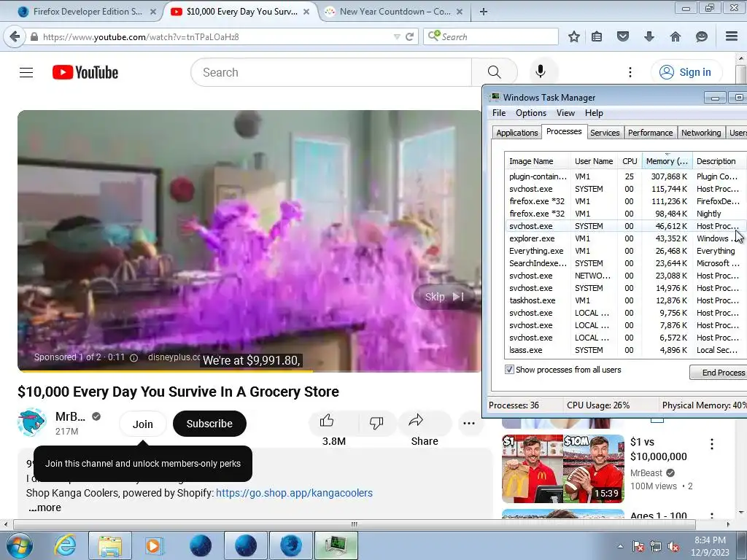This screenshot has height=560, width=747.
Task: Click YouTube magnifier search button
Action: click(495, 72)
